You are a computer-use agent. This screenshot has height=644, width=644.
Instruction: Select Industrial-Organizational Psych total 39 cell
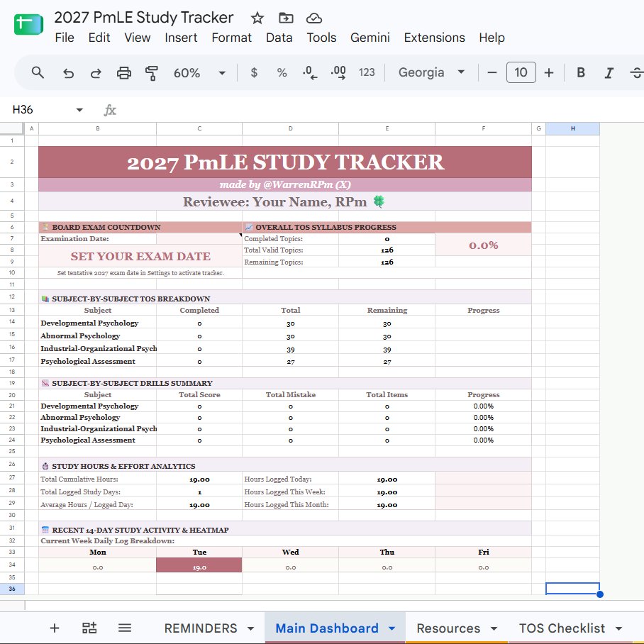point(290,349)
